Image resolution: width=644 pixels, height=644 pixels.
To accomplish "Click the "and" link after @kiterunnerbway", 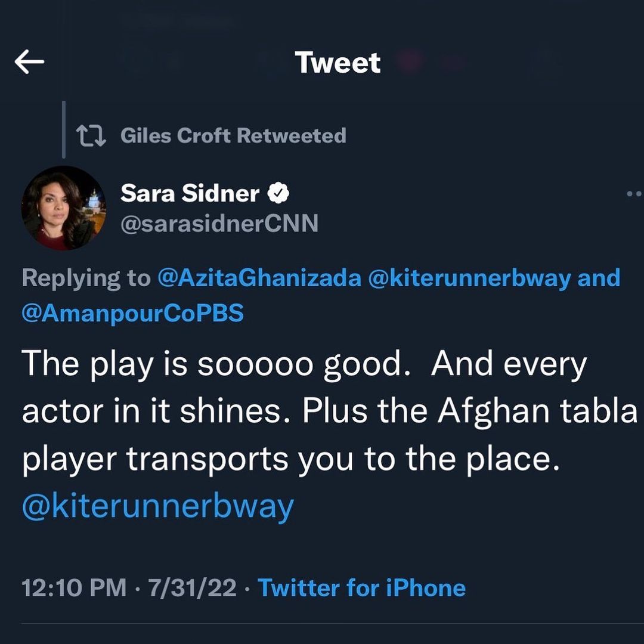I will 599,278.
